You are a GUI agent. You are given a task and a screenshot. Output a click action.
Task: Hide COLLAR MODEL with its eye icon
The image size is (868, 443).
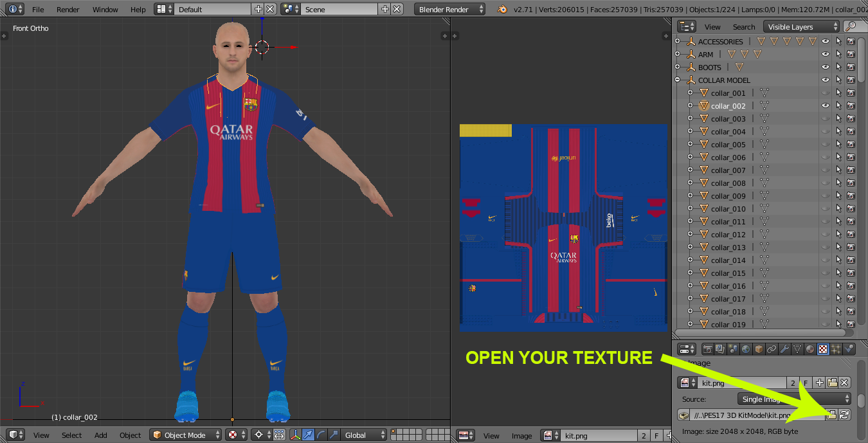pos(826,80)
